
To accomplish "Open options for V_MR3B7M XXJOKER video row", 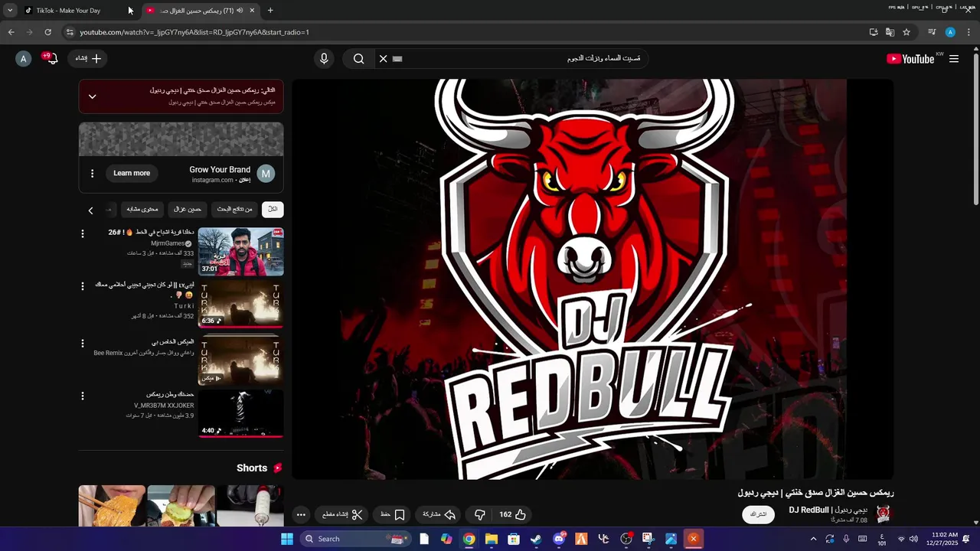I will 83,396.
